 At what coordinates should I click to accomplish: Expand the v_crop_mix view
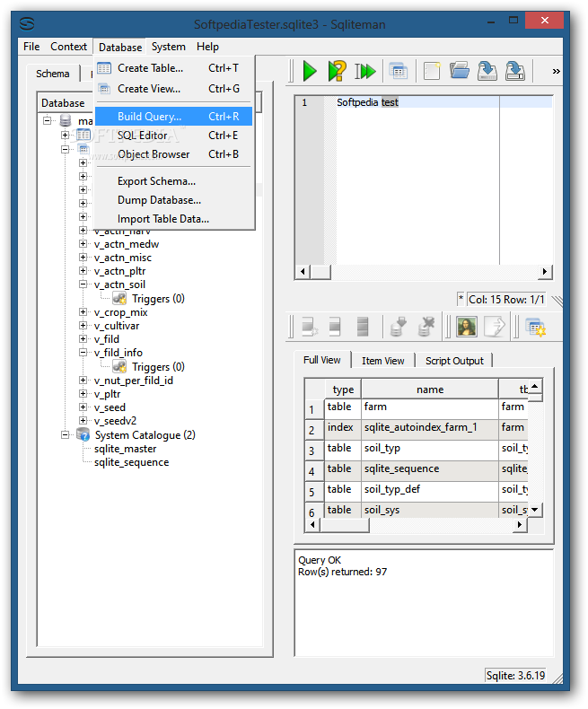[x=83, y=312]
